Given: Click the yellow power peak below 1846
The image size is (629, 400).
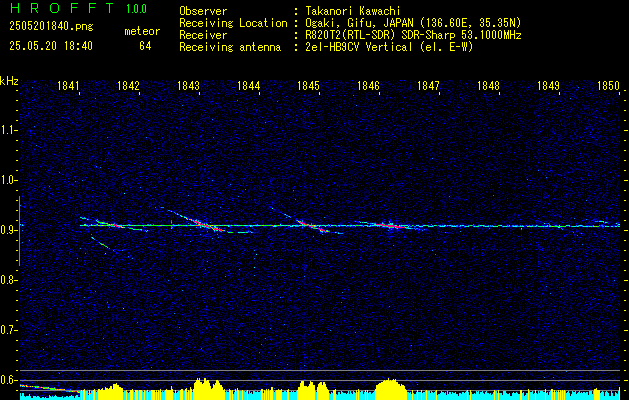Looking at the screenshot, I should [390, 388].
